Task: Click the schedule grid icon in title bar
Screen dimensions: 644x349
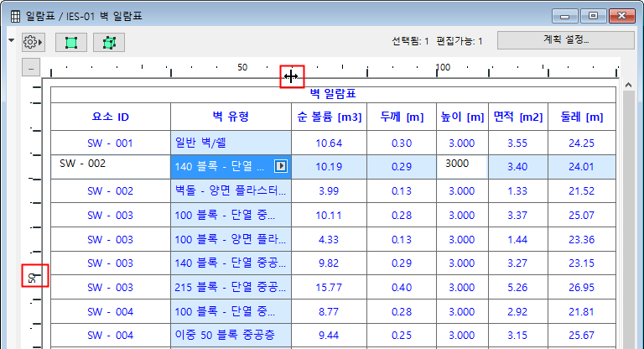Action: (x=15, y=17)
